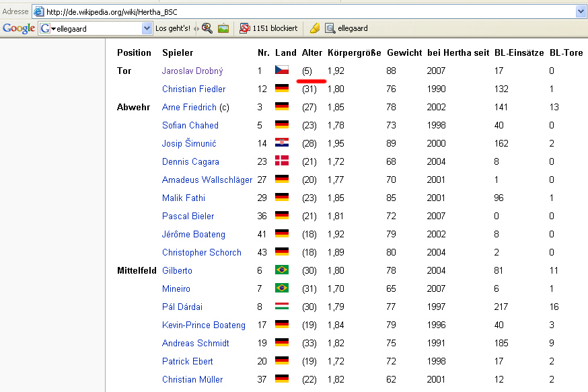Open Dennis Cagara player link
The image size is (588, 392).
point(190,162)
